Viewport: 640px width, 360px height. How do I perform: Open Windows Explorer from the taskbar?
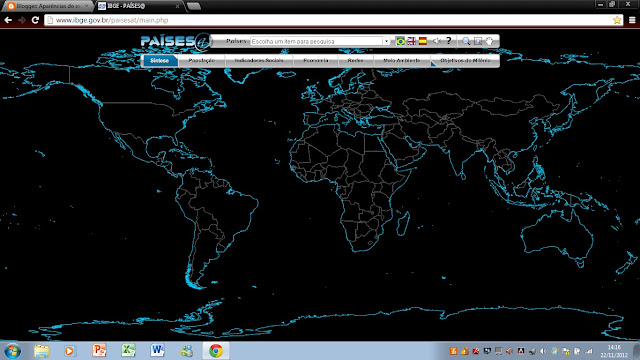pos(41,351)
